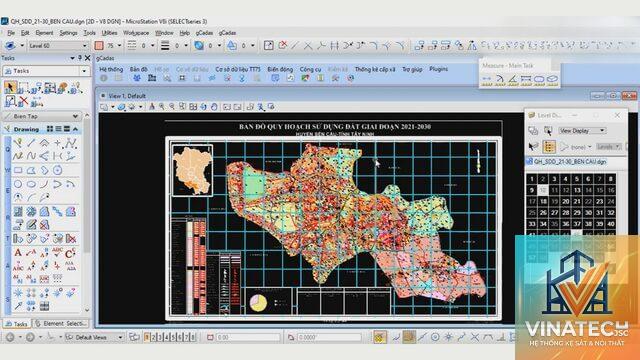This screenshot has height=360, width=640.
Task: Open the Tasks dropdown list
Action: [46, 71]
